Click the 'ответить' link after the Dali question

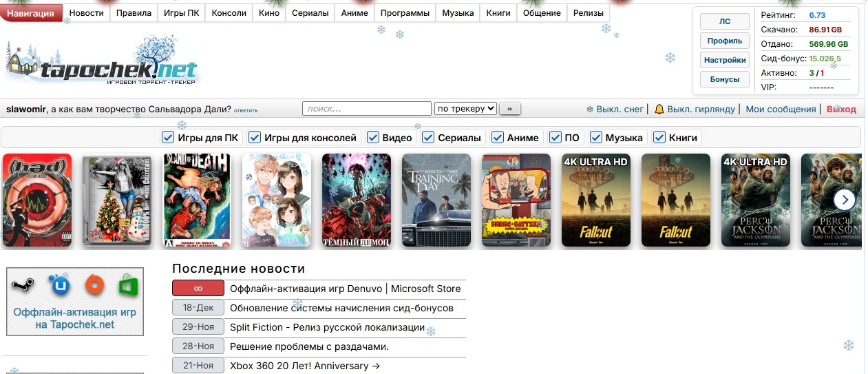point(246,110)
